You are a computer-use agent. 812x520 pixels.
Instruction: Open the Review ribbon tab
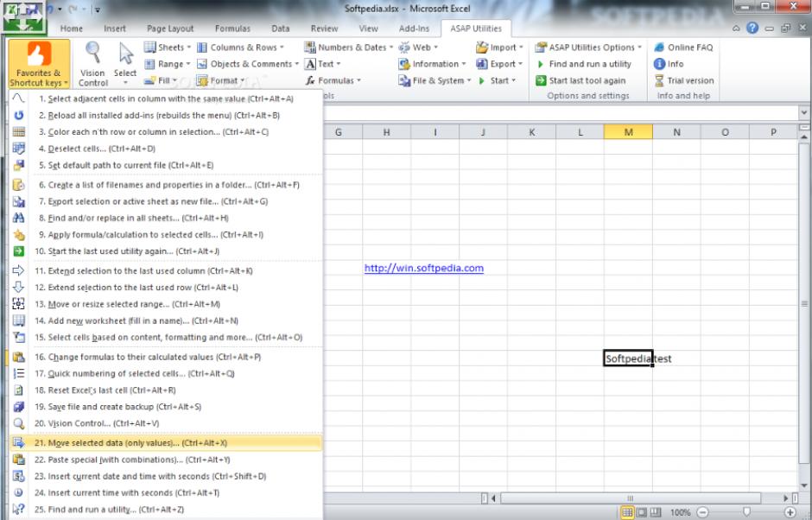[324, 29]
